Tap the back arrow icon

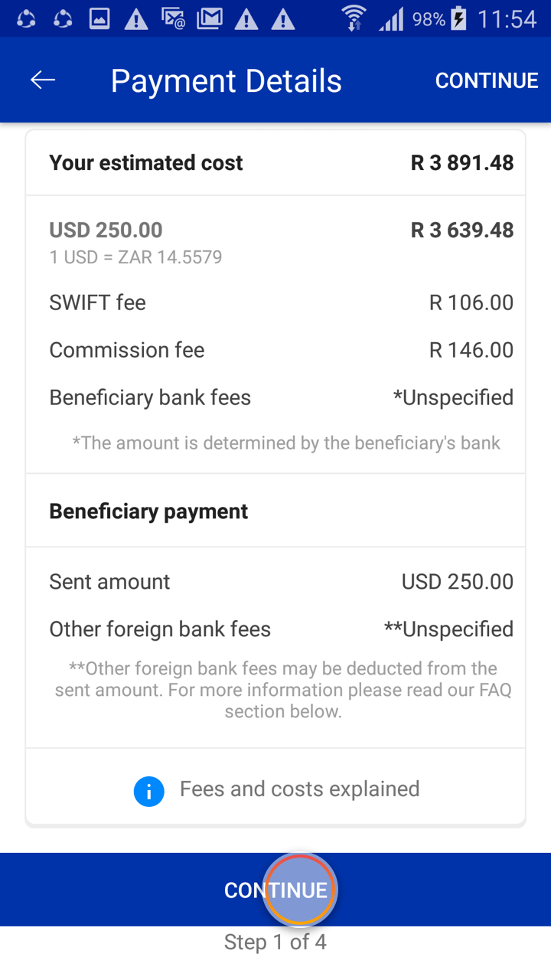pos(43,80)
